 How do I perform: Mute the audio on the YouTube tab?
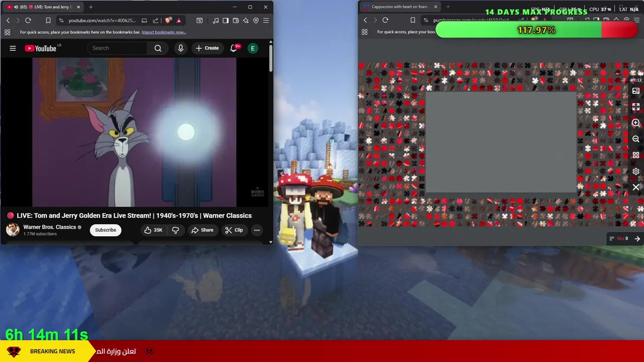16,7
